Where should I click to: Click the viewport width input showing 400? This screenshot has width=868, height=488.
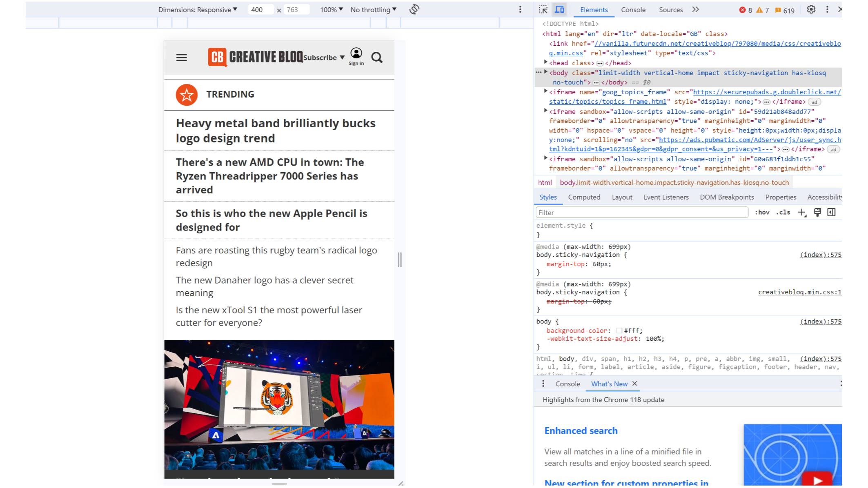pyautogui.click(x=260, y=9)
